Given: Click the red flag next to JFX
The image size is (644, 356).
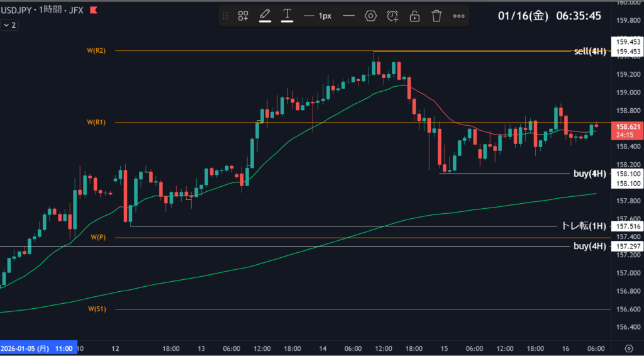Looking at the screenshot, I should point(94,10).
